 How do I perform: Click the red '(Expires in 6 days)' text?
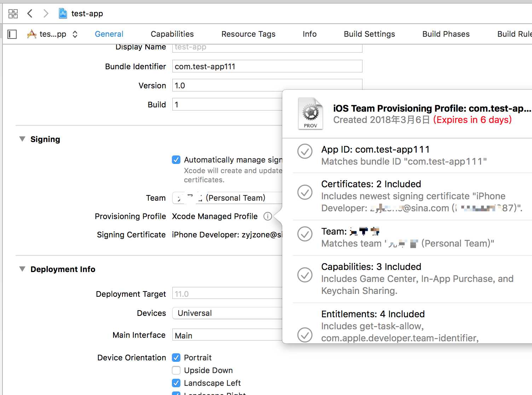473,120
